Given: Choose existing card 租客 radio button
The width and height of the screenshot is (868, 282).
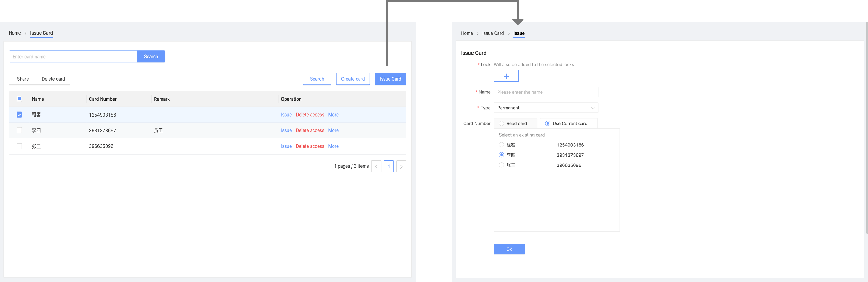Looking at the screenshot, I should click(501, 145).
